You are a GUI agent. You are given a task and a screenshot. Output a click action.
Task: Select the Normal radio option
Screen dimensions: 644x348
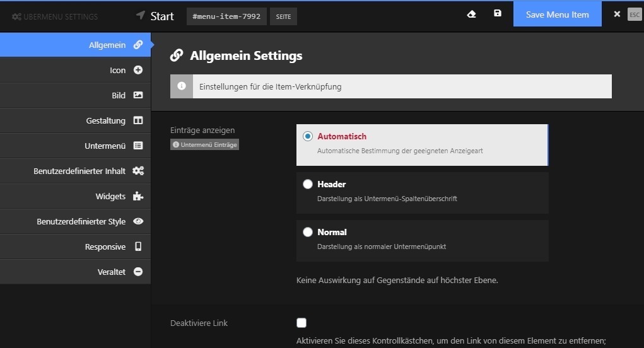(x=308, y=232)
